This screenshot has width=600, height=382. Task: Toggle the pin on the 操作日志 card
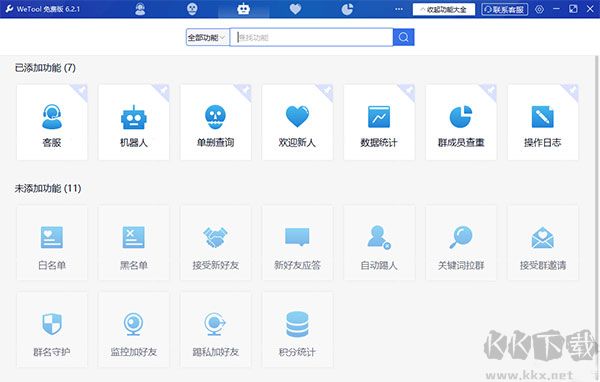pyautogui.click(x=573, y=90)
